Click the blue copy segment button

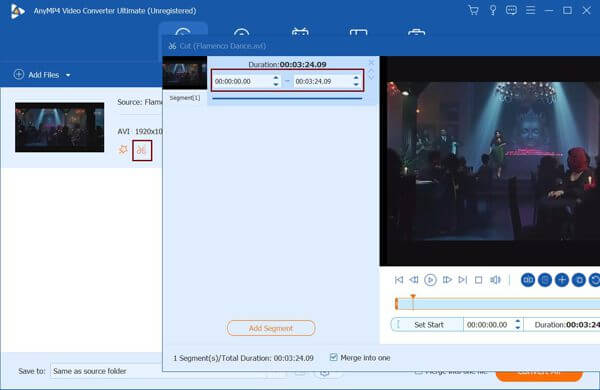tap(545, 280)
